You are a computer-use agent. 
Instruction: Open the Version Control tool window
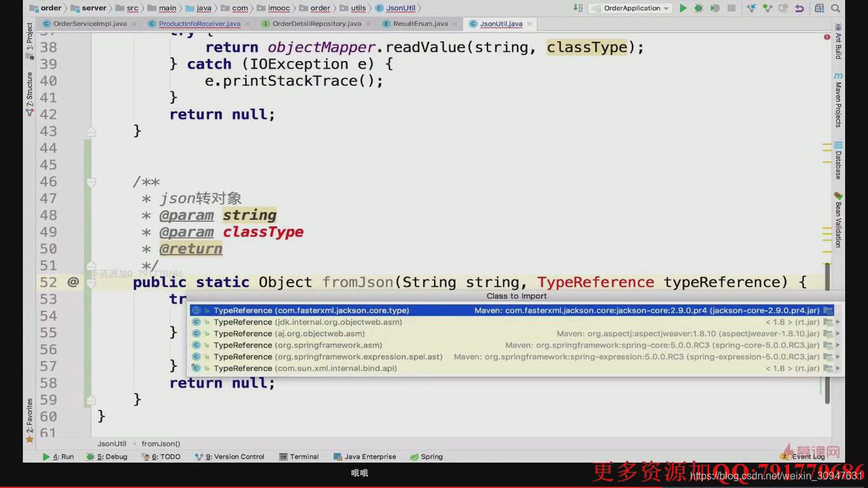(229, 456)
